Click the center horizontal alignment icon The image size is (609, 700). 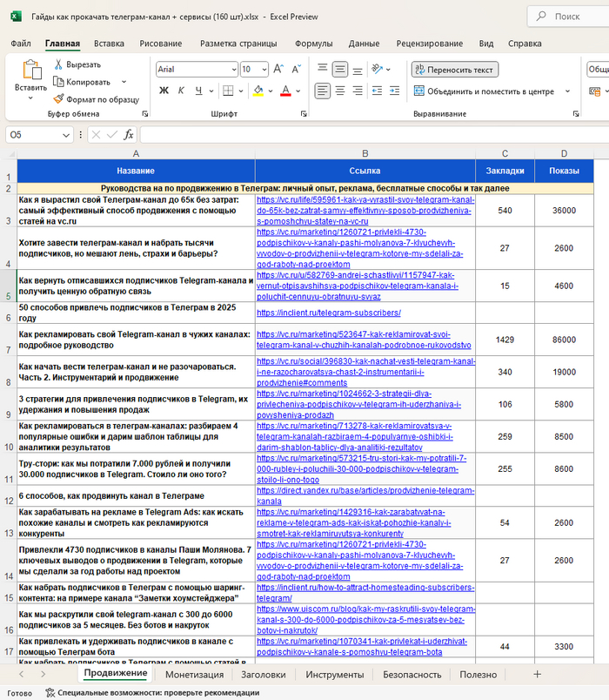pos(340,91)
